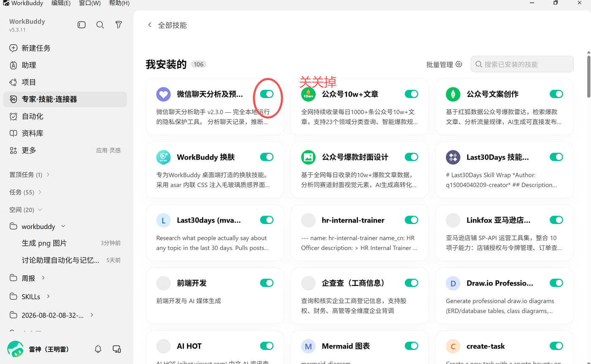Focus the 搜索已安装的技能 search box

click(522, 64)
